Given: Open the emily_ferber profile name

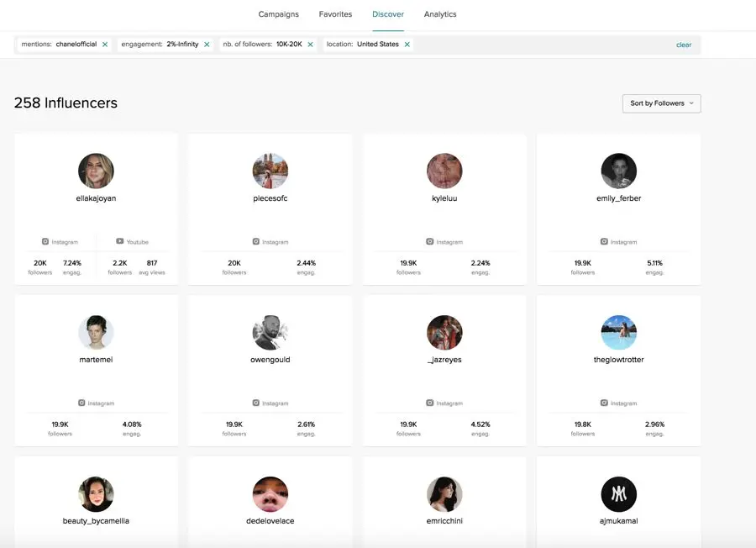Looking at the screenshot, I should click(x=618, y=198).
